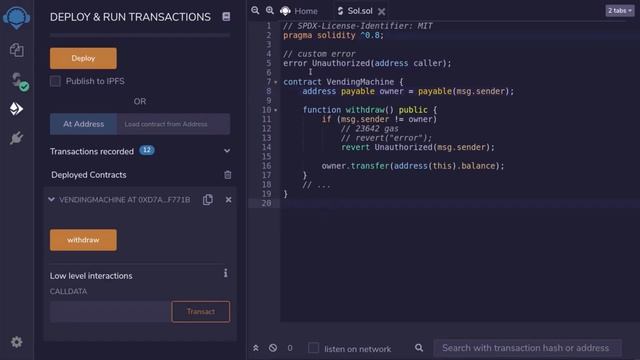Toggle the terminal panel with double chevron
This screenshot has width=640, height=360.
[256, 348]
